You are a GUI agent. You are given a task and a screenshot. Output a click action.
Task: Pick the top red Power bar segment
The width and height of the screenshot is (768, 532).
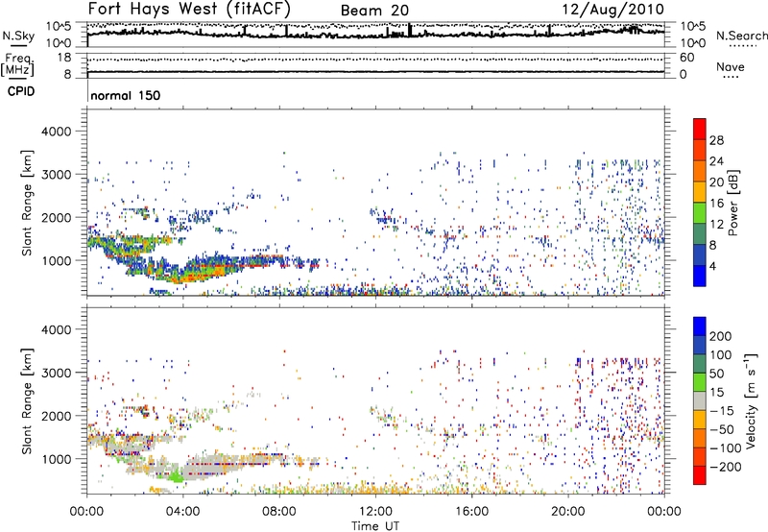pos(700,129)
